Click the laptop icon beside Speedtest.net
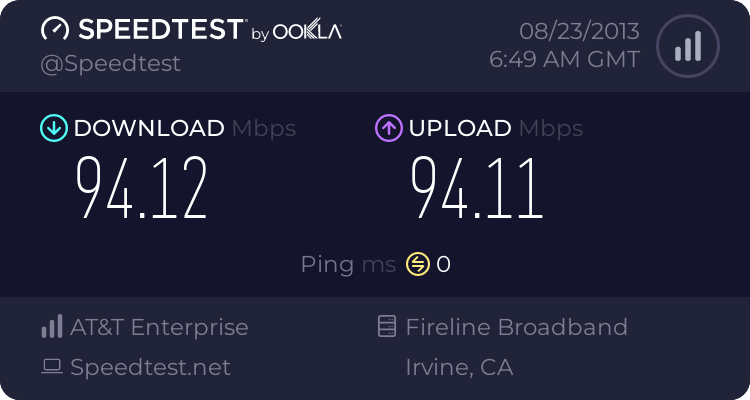Screen dimensions: 750x400 tap(52, 367)
